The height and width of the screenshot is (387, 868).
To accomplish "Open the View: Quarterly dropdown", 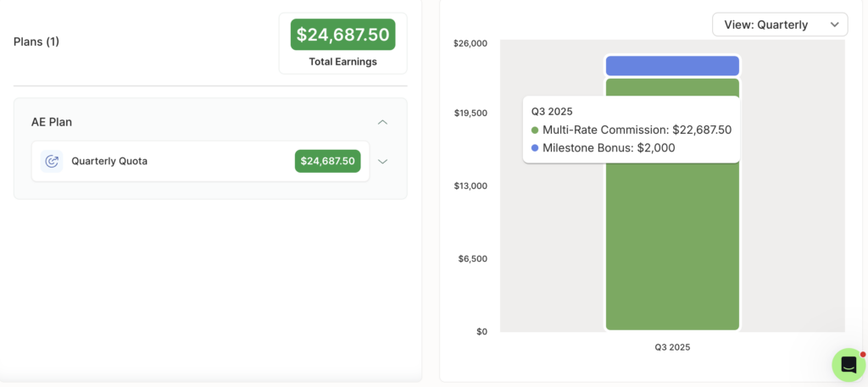I will (x=780, y=25).
